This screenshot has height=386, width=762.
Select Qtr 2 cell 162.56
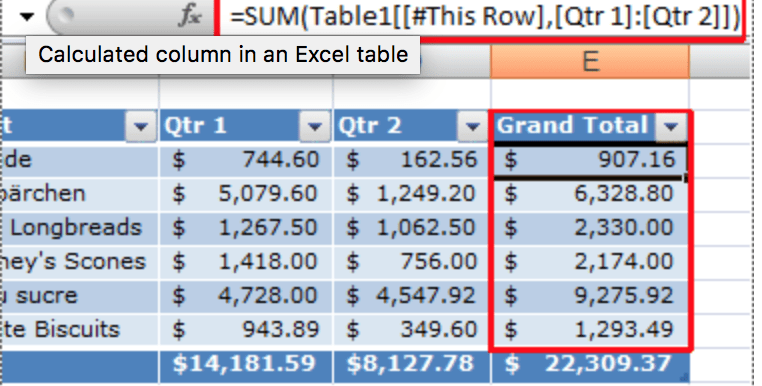(412, 160)
